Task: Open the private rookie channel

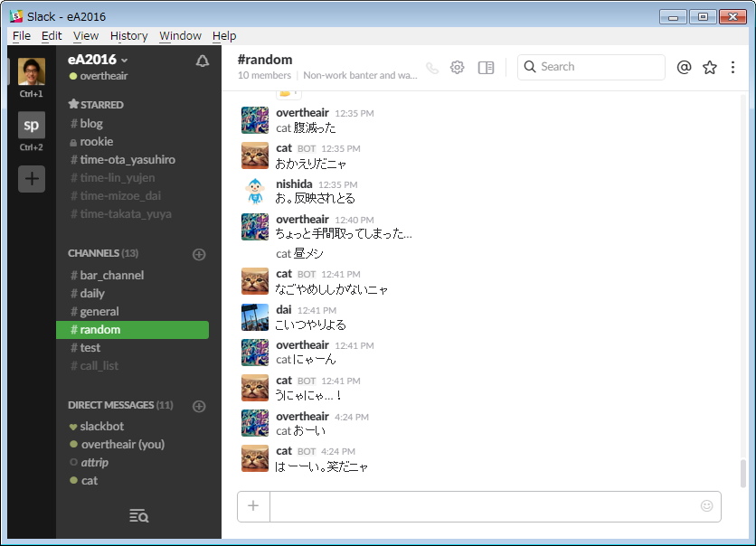Action: [x=91, y=142]
